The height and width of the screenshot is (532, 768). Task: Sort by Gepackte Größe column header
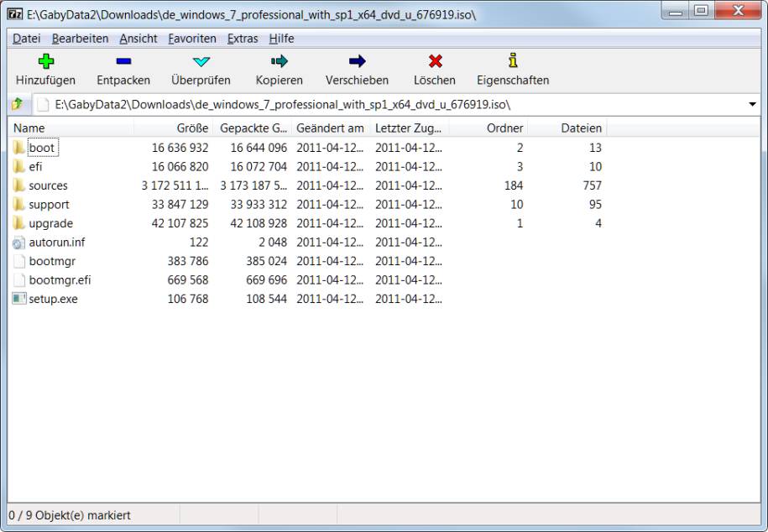(253, 128)
